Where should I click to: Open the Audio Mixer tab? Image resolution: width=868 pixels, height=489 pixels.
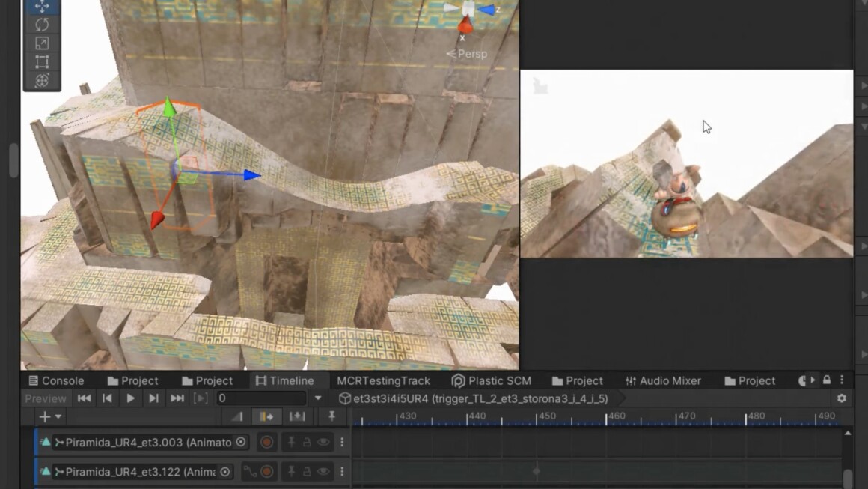(663, 380)
